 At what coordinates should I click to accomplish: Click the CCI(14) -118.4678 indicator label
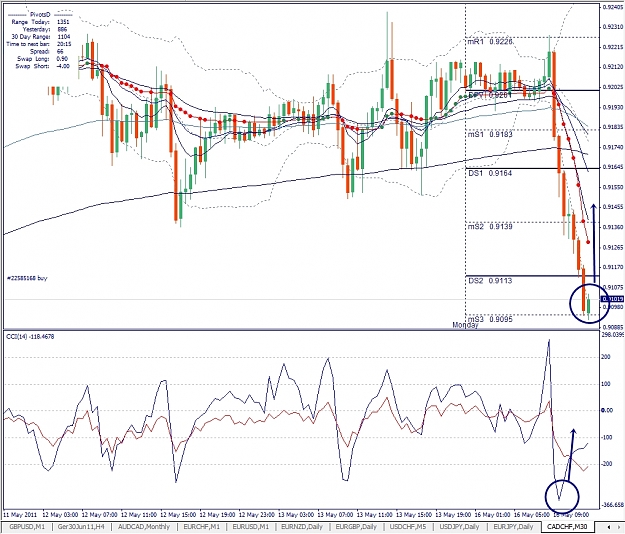pyautogui.click(x=30, y=336)
